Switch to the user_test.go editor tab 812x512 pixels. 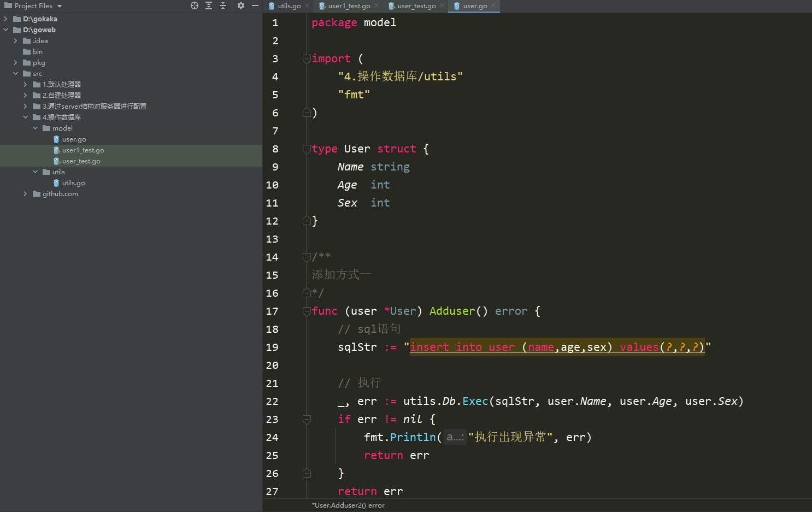coord(416,6)
